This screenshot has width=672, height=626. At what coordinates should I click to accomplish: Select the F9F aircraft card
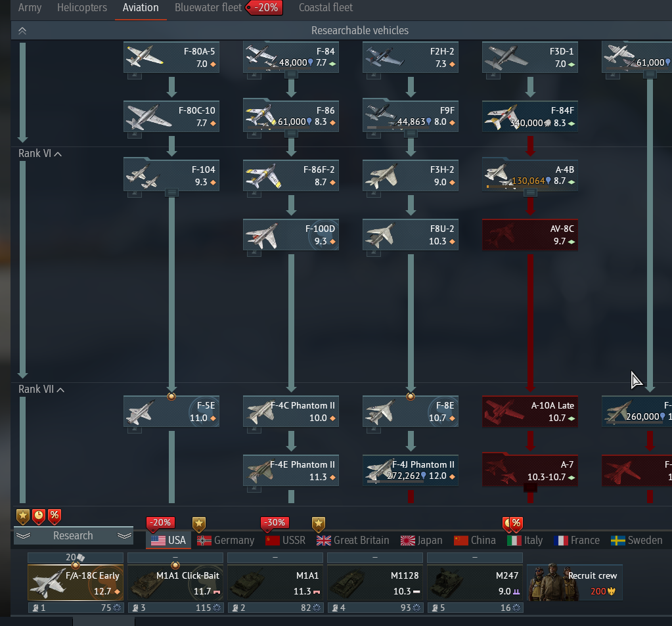(411, 116)
